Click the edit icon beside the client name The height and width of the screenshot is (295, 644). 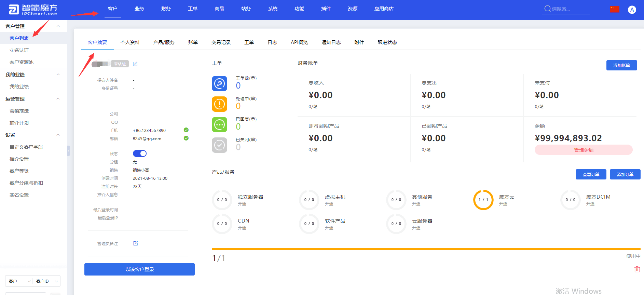(x=135, y=64)
